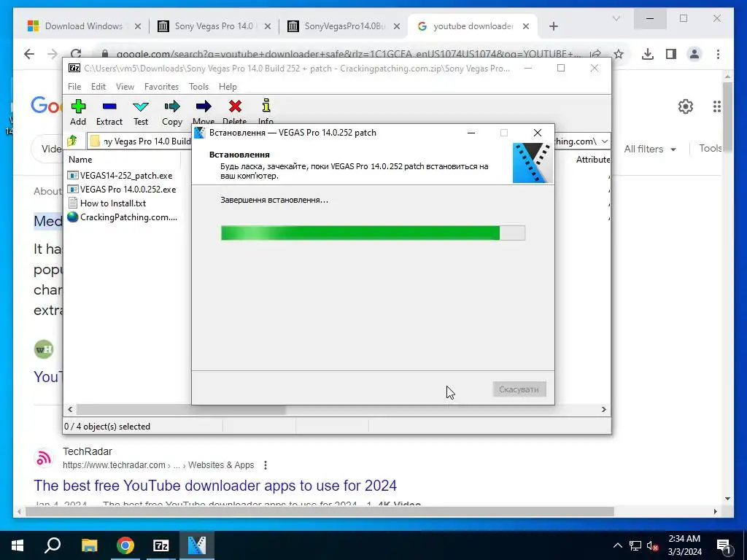Click the Extract icon in 7-Zip toolbar
The image size is (747, 560).
(109, 106)
